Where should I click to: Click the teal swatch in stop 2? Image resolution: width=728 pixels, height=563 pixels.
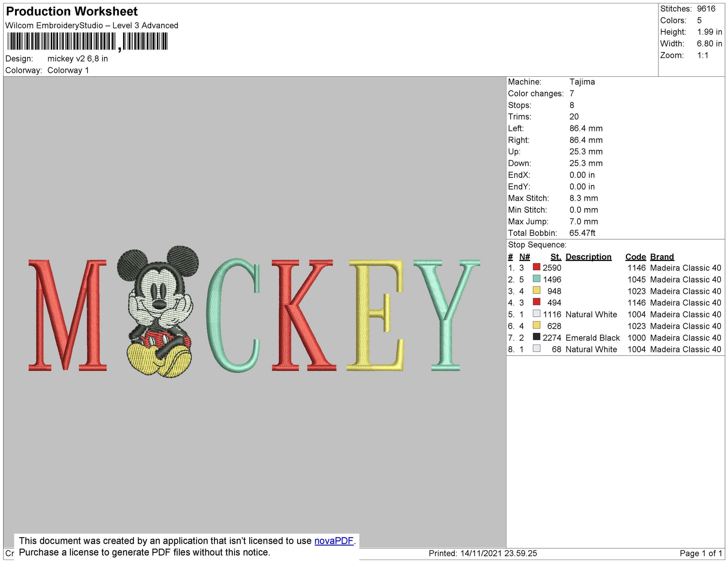(x=536, y=279)
